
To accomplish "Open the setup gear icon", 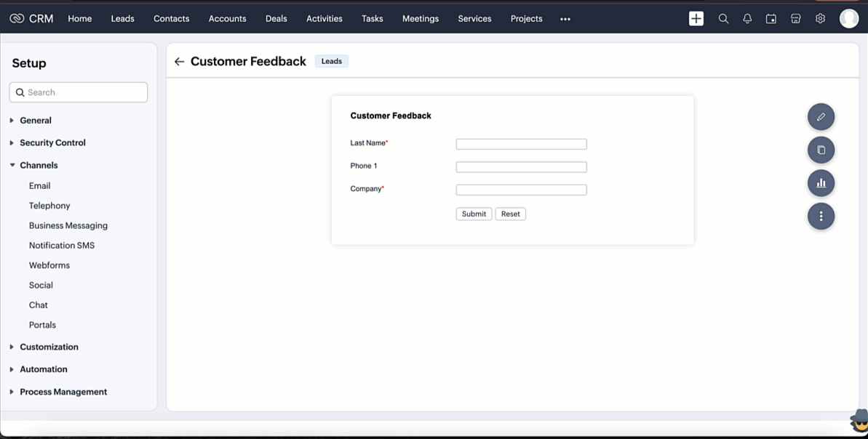I will 820,19.
